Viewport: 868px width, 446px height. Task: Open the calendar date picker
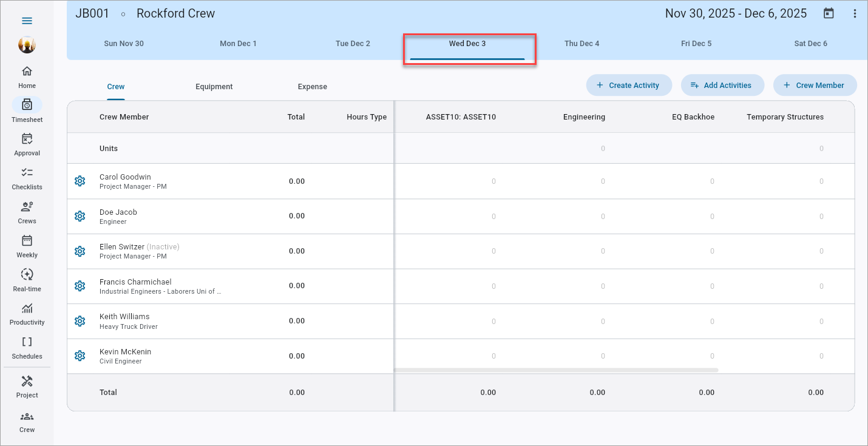pyautogui.click(x=829, y=13)
